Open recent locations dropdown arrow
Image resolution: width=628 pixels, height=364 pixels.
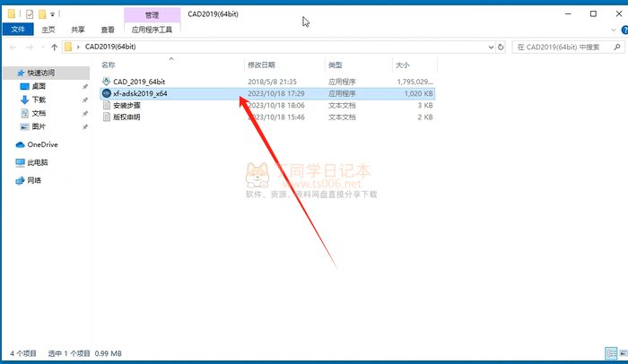pos(42,48)
